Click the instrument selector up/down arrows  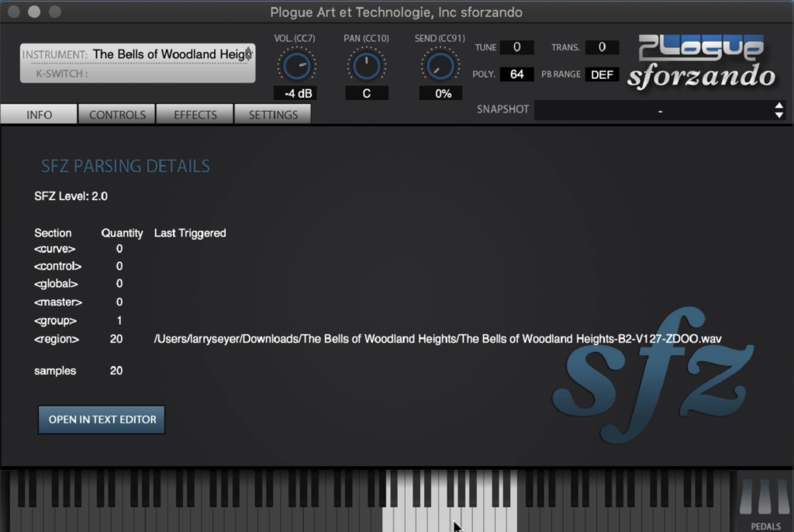[x=249, y=54]
